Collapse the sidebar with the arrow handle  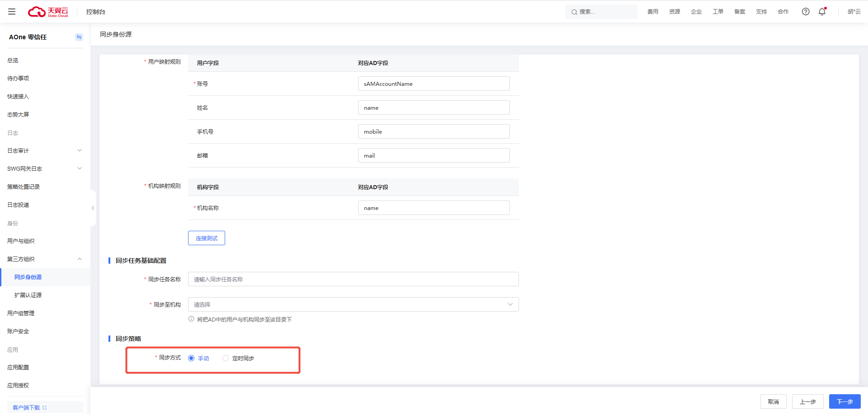[93, 208]
